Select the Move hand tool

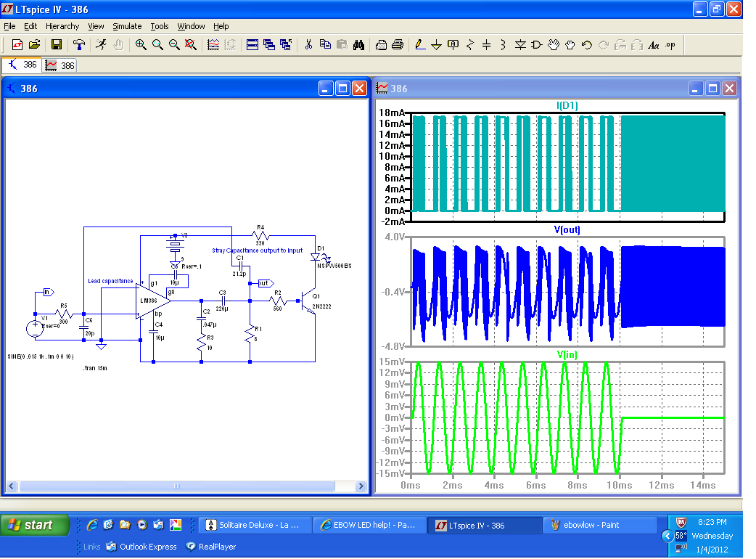tap(554, 45)
